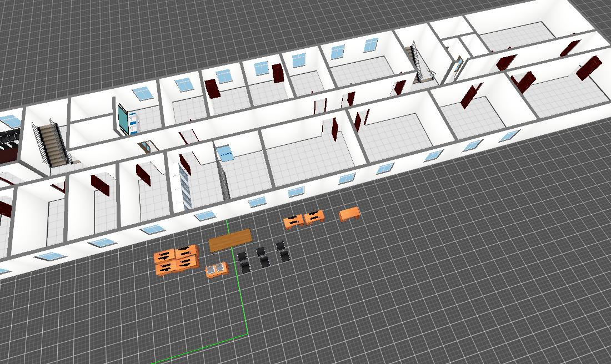
Task: Select the orange cabinet with two gray sinks
Action: pyautogui.click(x=217, y=270)
